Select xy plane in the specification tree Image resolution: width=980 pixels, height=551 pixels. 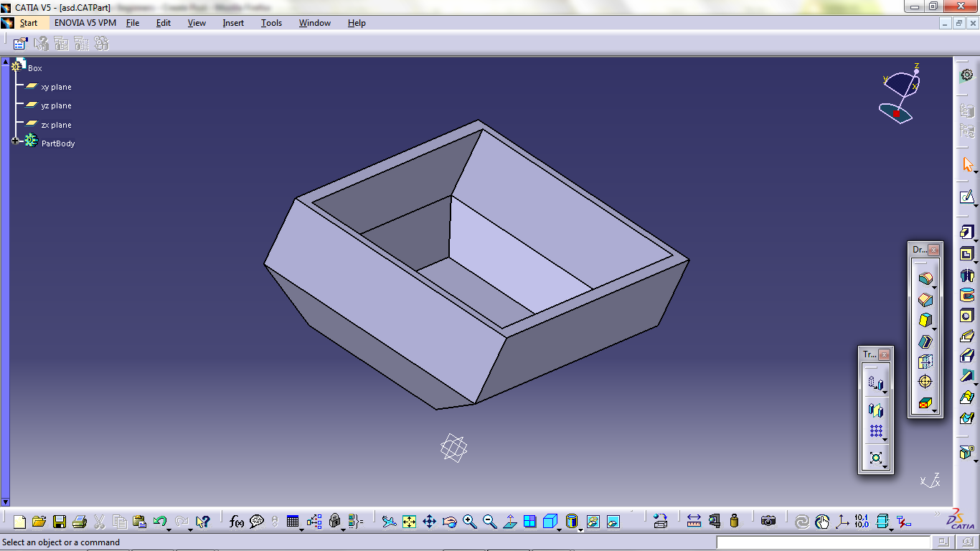56,87
